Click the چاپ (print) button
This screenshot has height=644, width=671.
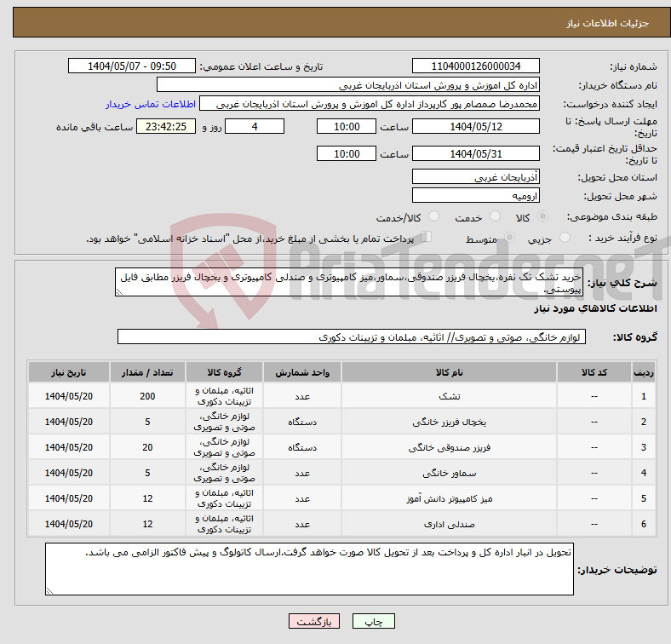click(375, 623)
